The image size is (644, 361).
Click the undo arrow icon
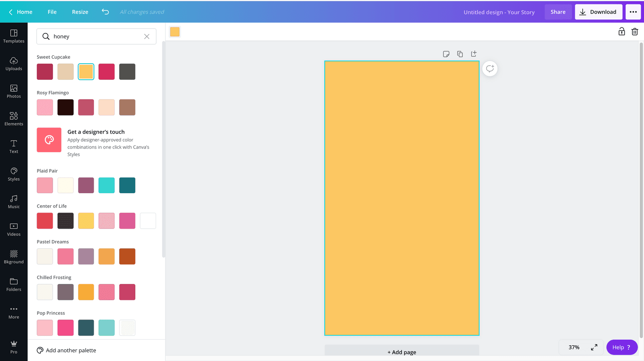(105, 12)
